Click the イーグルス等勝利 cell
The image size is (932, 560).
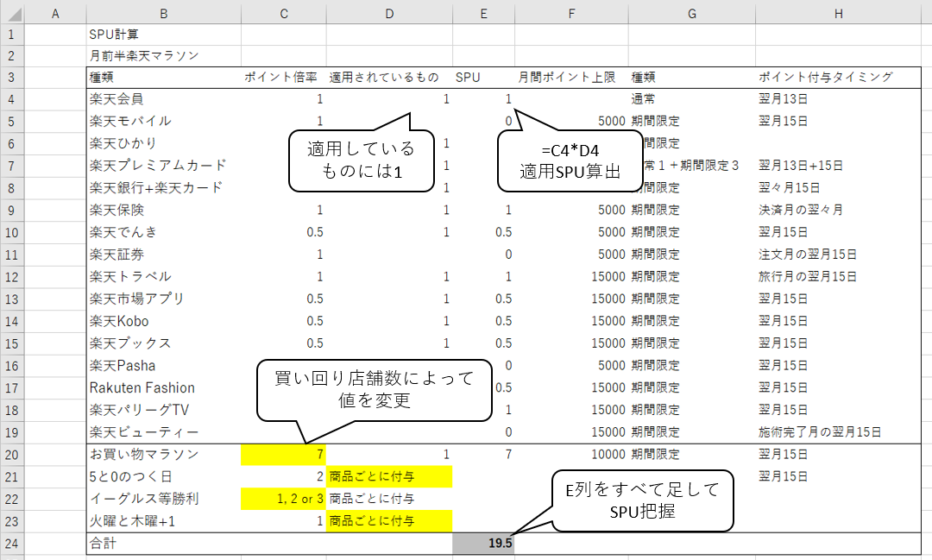point(163,499)
